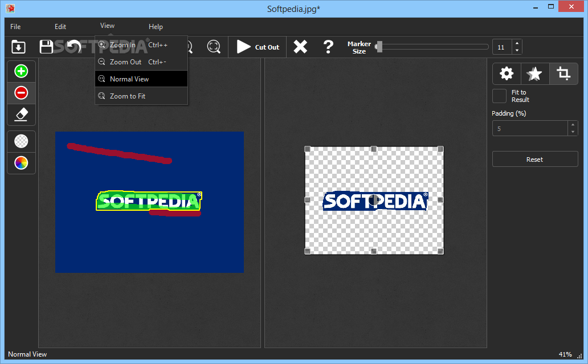Click the zoom to fit toolbar magnifier
Viewport: 588px width, 364px height.
point(214,47)
